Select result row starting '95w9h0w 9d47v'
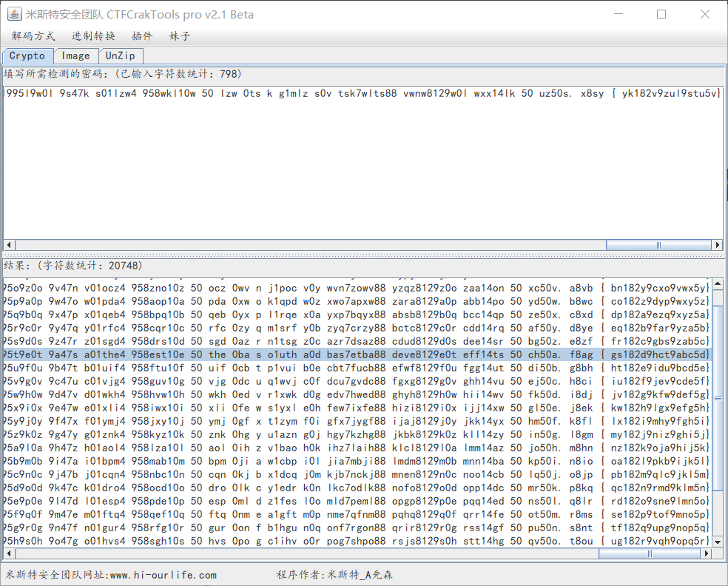728x586 pixels. (357, 394)
